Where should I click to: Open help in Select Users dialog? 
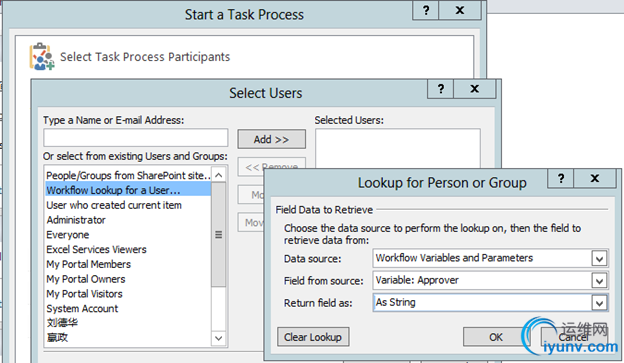(441, 89)
